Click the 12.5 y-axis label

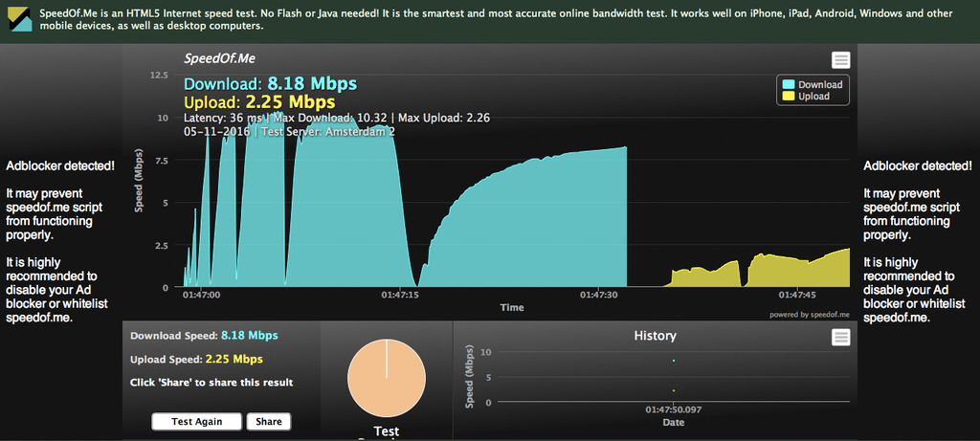(x=160, y=75)
